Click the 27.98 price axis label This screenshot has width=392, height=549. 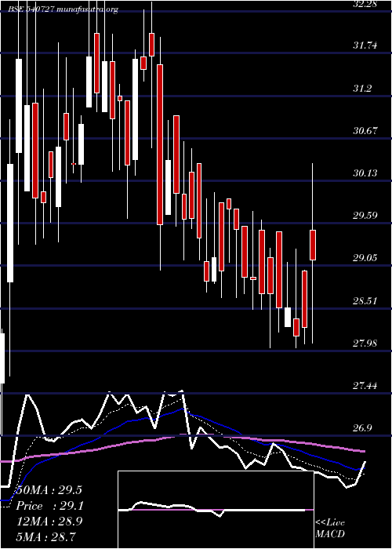[x=365, y=344]
